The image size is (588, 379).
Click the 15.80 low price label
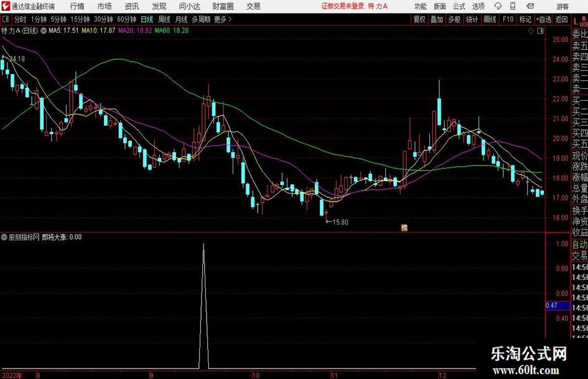click(340, 222)
